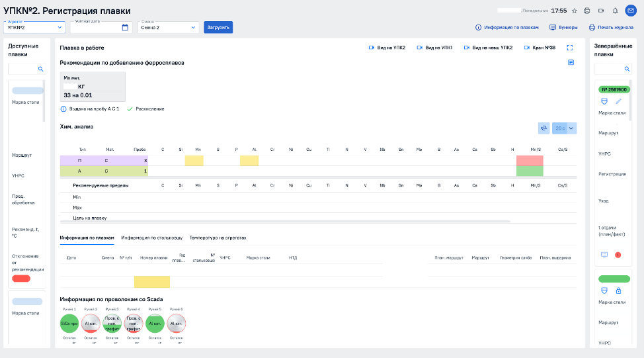
Task: Click the pencil edit icon for melt 2561900
Action: click(619, 101)
